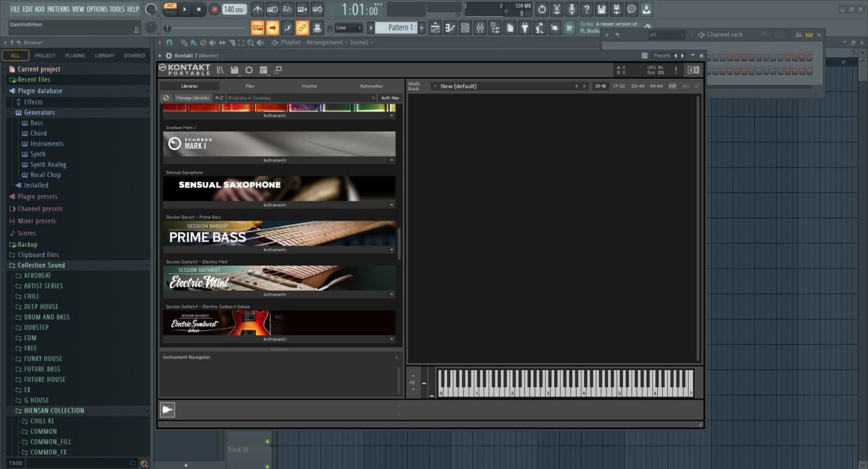
Task: Open the FILE menu
Action: (15, 9)
